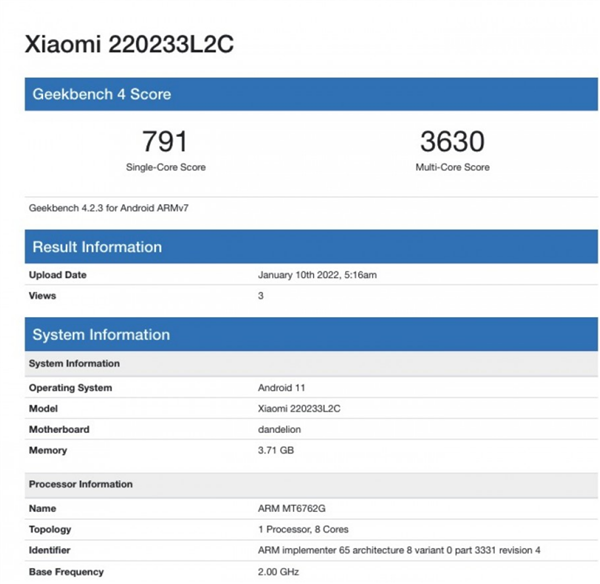Select the dandelion motherboard value
The image size is (600, 584).
click(279, 429)
